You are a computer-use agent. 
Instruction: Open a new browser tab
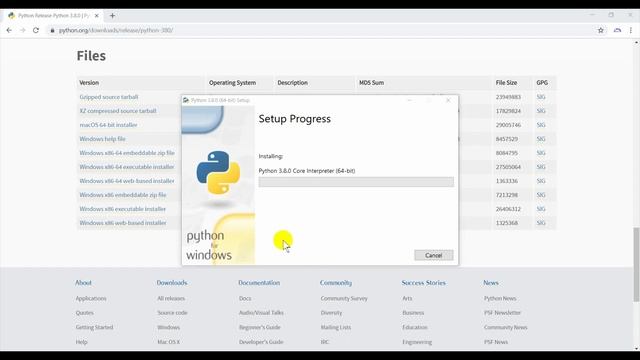coord(112,16)
